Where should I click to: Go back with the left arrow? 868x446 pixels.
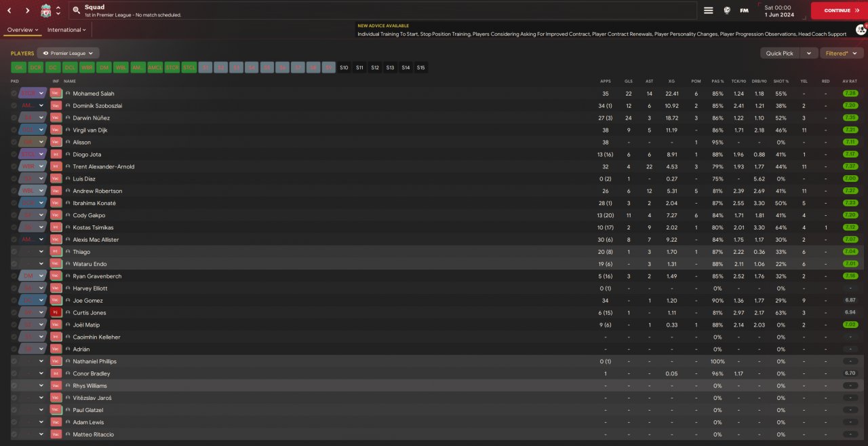9,10
